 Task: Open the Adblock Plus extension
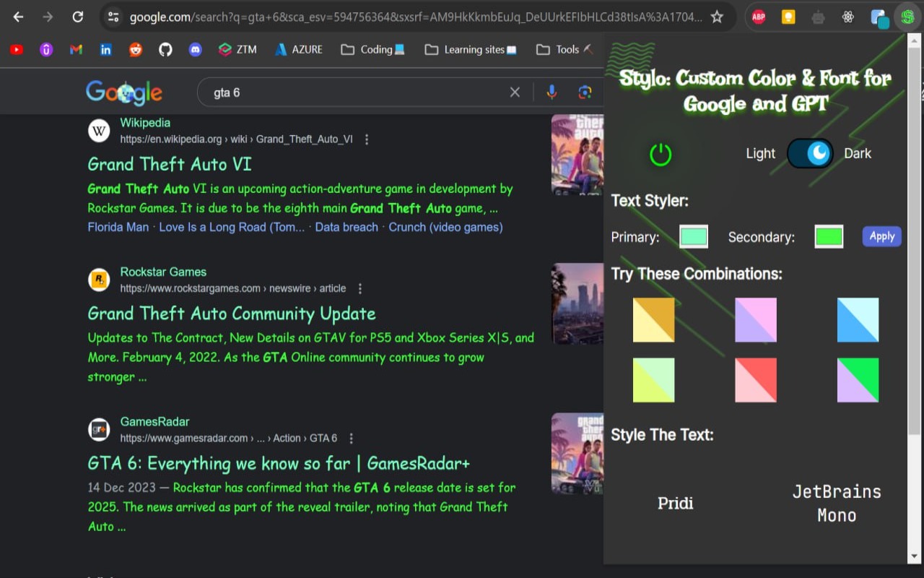[759, 16]
